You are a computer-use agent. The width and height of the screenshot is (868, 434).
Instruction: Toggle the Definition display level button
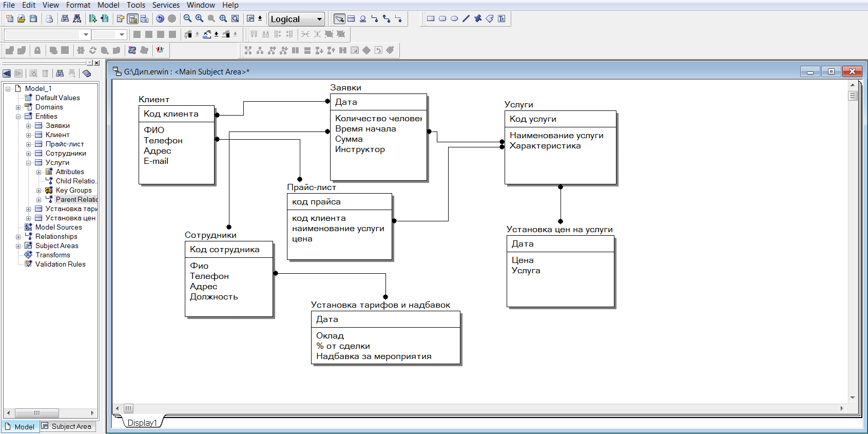click(145, 19)
